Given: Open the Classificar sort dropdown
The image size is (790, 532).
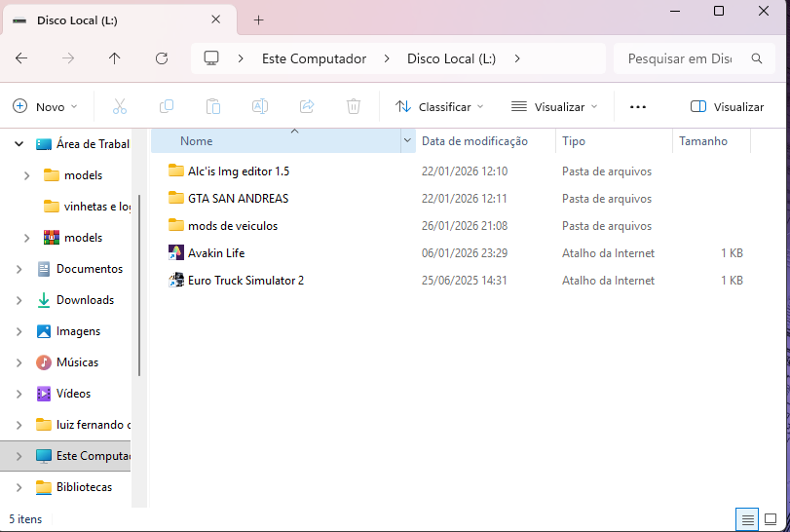Looking at the screenshot, I should pos(439,106).
